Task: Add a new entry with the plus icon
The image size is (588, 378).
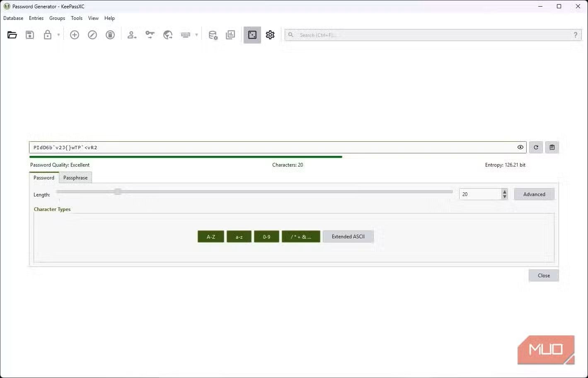Action: pyautogui.click(x=75, y=35)
